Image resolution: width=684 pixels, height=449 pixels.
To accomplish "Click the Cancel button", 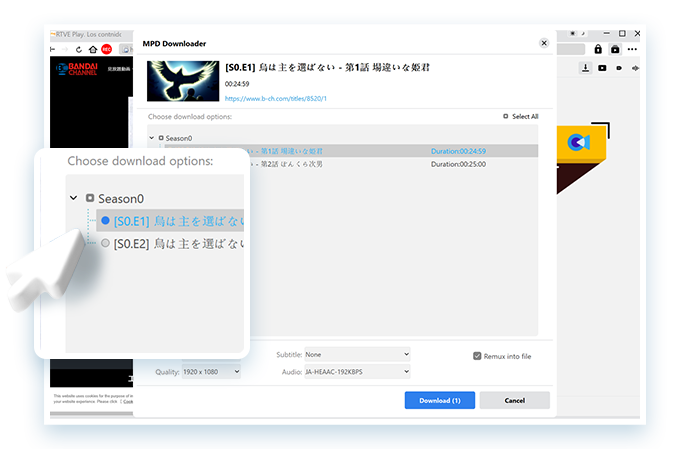I will [x=515, y=400].
